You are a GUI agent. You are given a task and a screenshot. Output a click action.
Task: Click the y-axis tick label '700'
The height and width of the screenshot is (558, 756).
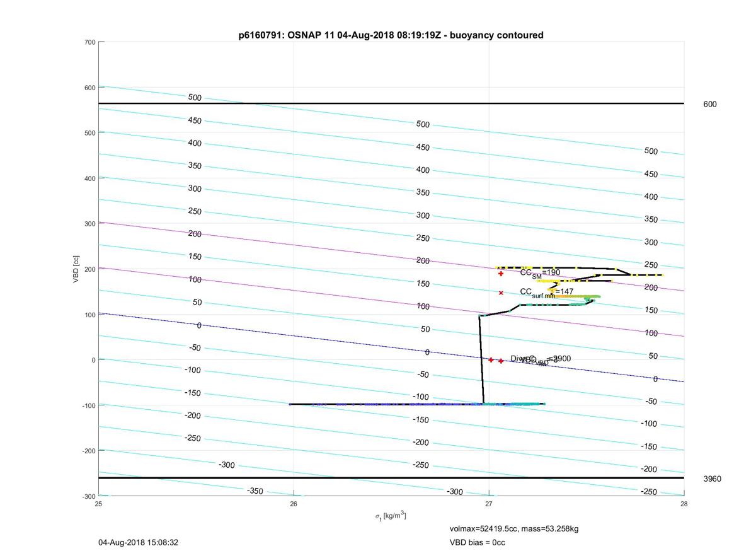click(x=89, y=42)
